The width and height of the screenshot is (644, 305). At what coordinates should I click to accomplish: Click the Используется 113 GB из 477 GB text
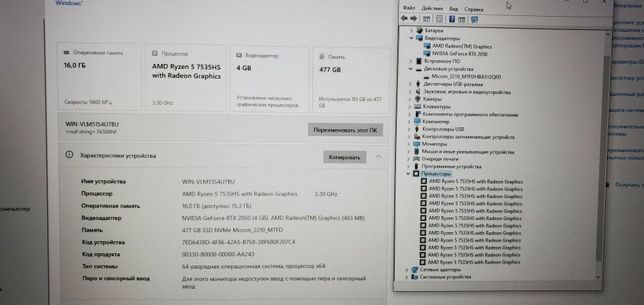[350, 102]
